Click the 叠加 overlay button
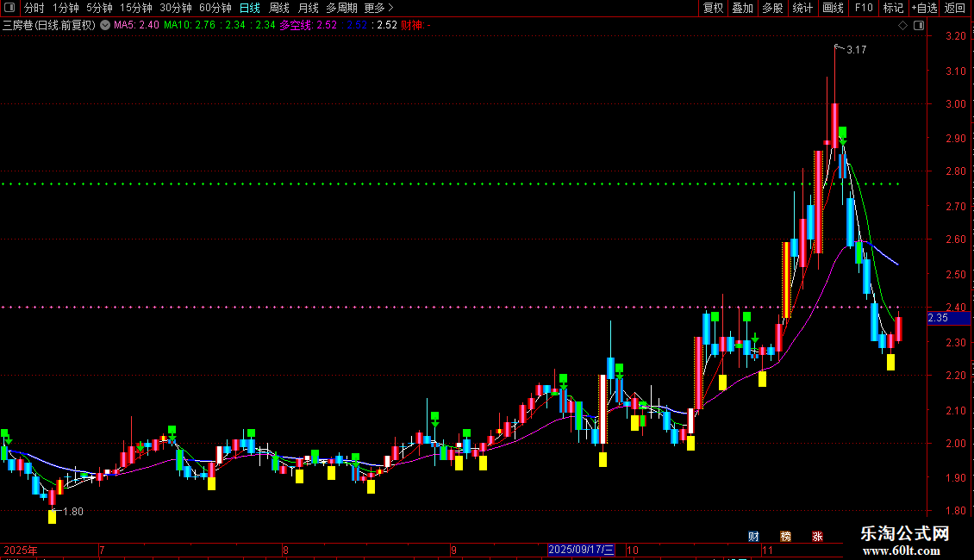Viewport: 974px width, 560px height. tap(742, 8)
